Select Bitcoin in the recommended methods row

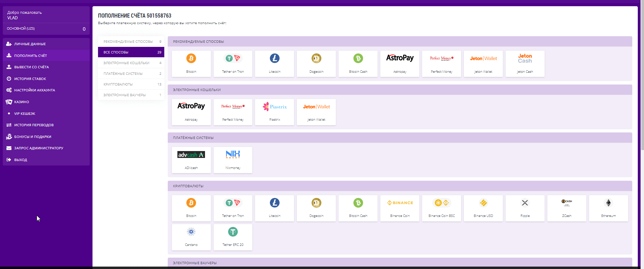click(x=191, y=63)
